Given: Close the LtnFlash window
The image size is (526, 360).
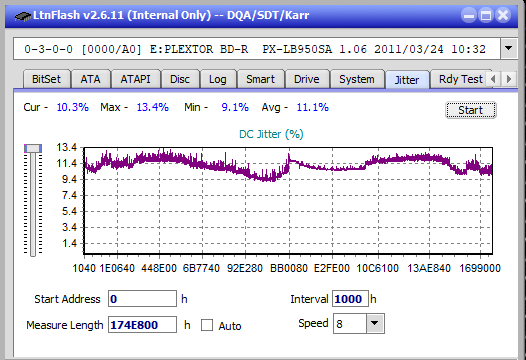Looking at the screenshot, I should [503, 15].
